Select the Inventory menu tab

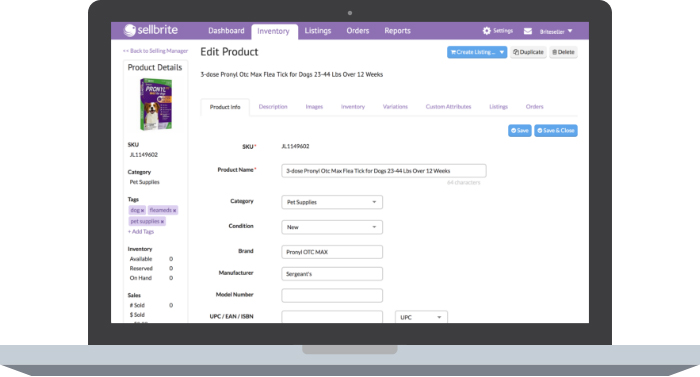click(x=273, y=31)
